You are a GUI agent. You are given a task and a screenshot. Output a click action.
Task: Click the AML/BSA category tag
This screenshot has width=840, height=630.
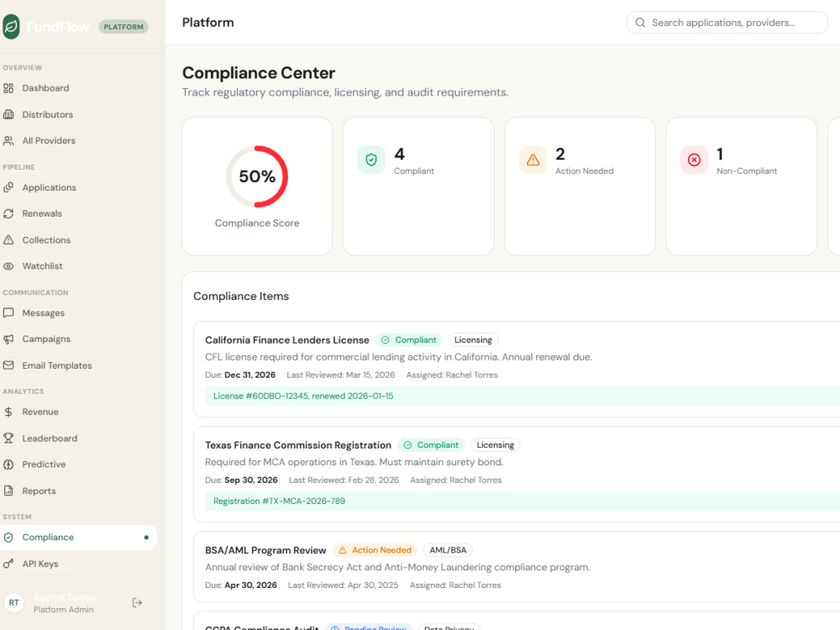coord(448,550)
